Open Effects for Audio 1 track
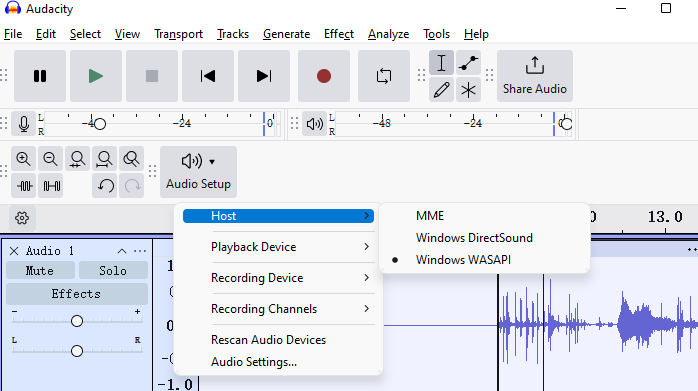698x391 pixels. [x=77, y=294]
